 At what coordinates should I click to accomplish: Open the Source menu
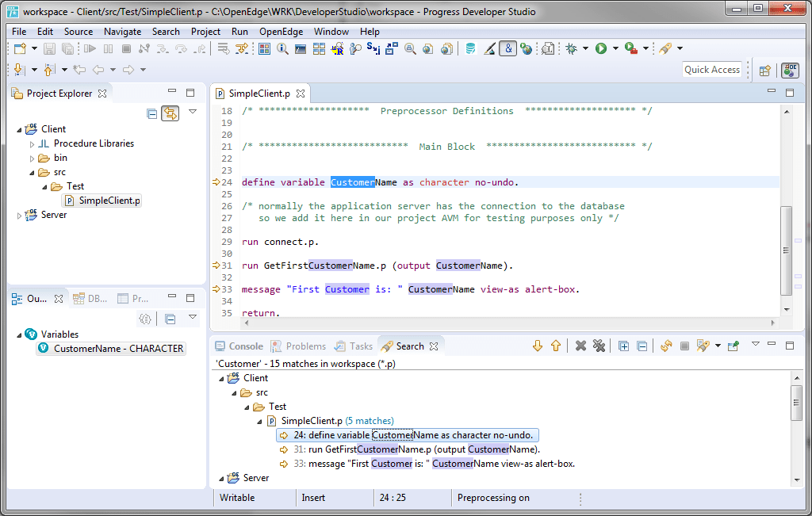point(79,32)
